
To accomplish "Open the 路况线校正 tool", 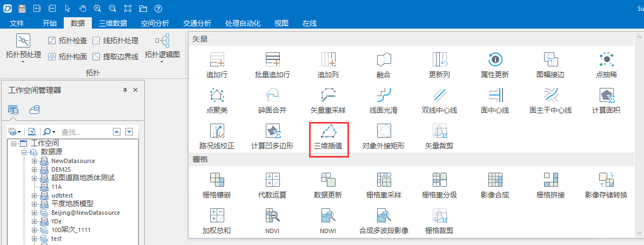I will tap(217, 136).
